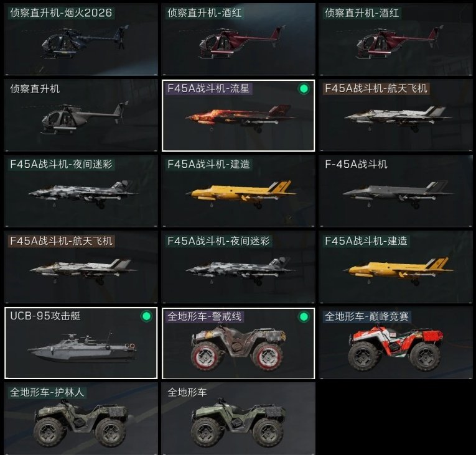Select the 全地形车-护林人 camo ATV
This screenshot has height=455, width=476.
coord(81,419)
